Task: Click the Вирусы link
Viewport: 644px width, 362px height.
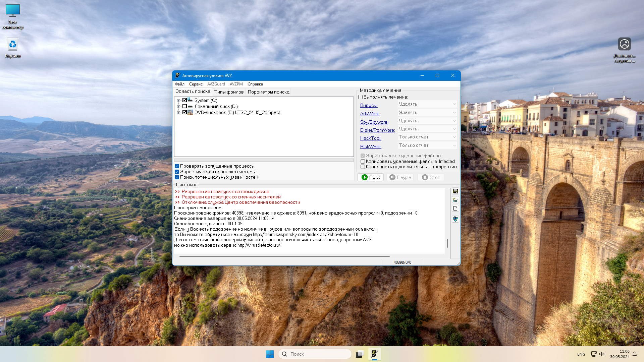Action: coord(369,105)
